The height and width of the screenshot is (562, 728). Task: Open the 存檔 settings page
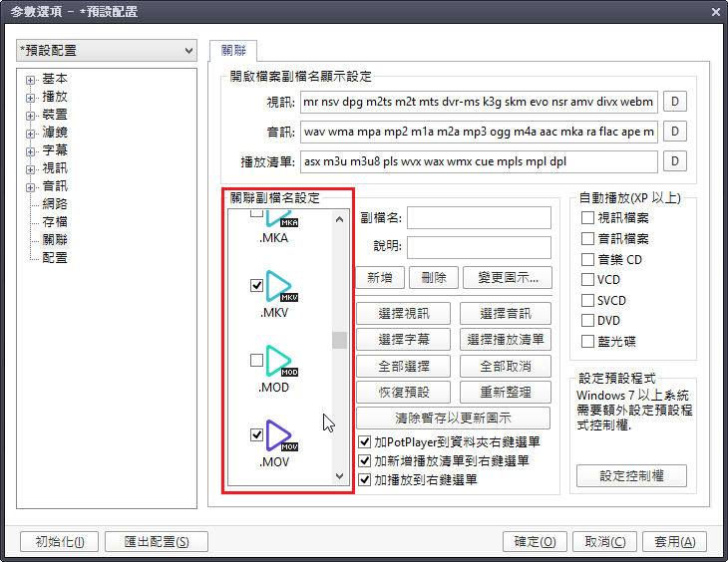coord(55,222)
